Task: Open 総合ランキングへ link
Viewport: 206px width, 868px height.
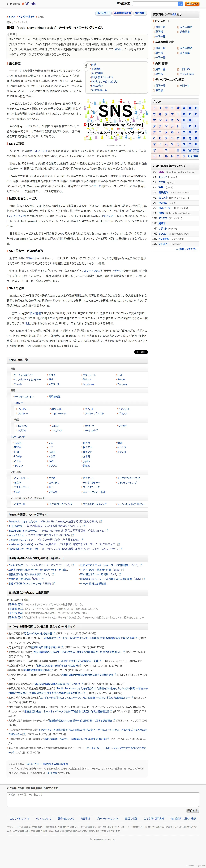Action: tap(187, 249)
